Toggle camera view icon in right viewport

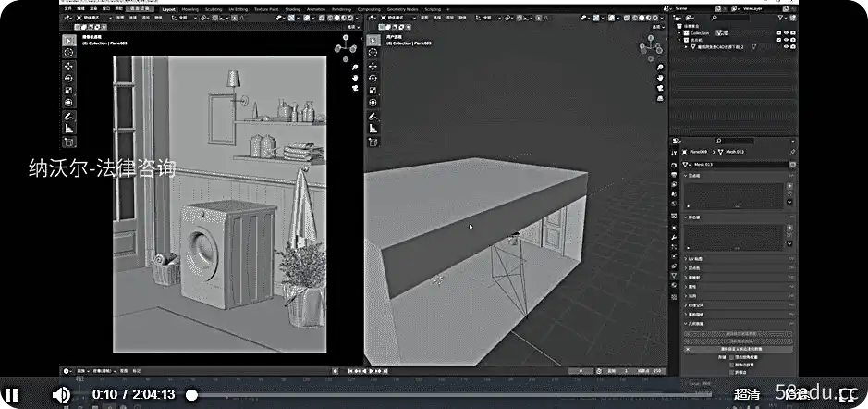pyautogui.click(x=660, y=88)
